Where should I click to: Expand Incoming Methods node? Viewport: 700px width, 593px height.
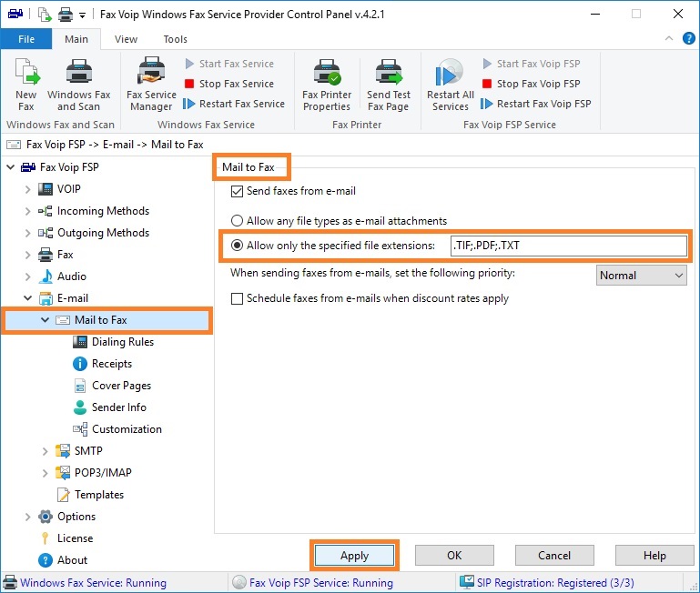point(27,211)
